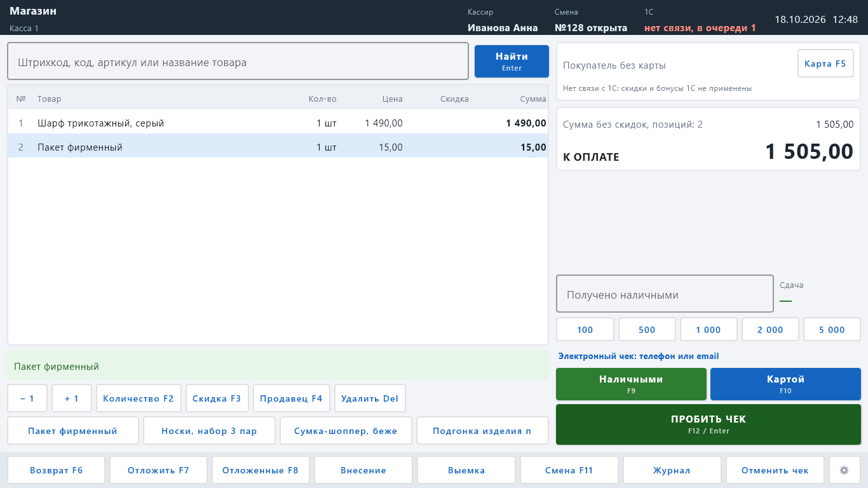Open shift management via Смена F11
This screenshot has height=488, width=868.
click(x=569, y=470)
